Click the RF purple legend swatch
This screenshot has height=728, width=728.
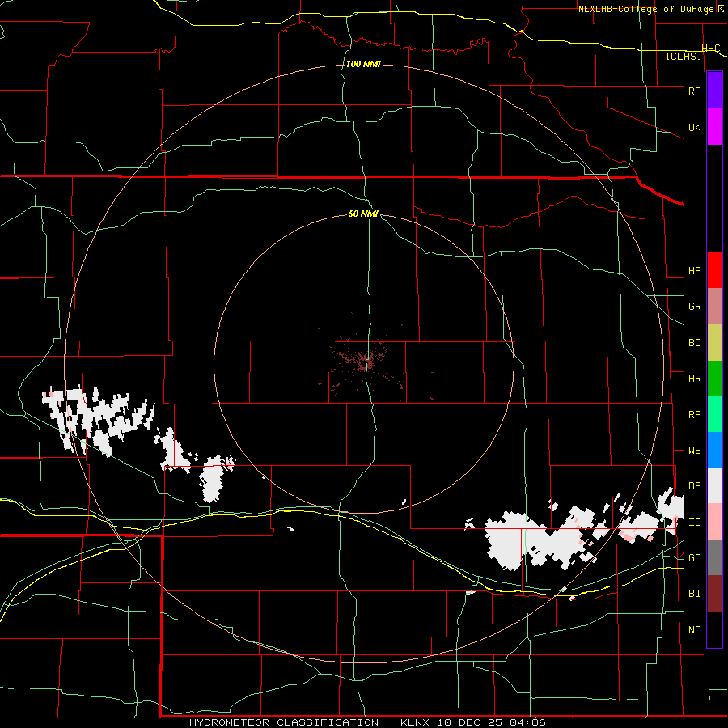click(714, 91)
